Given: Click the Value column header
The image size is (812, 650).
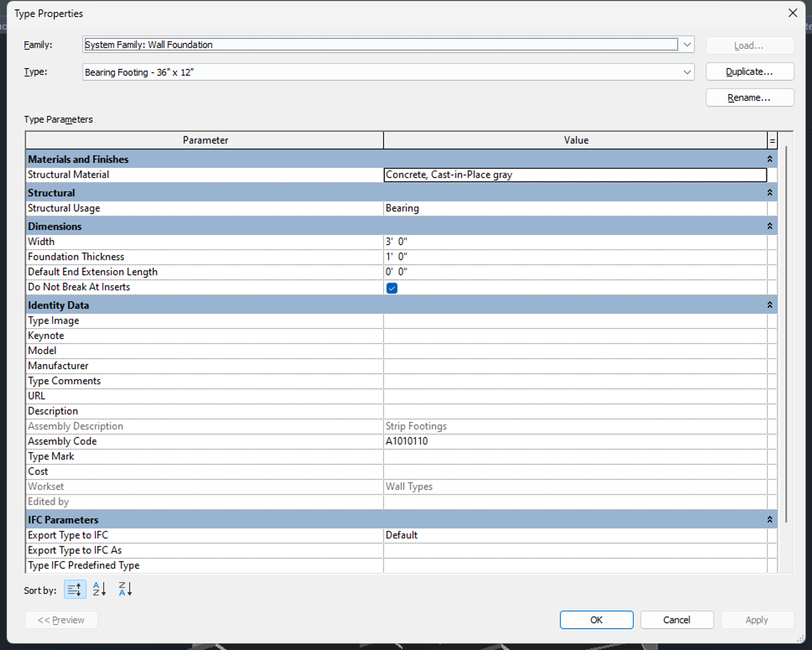Looking at the screenshot, I should point(575,141).
